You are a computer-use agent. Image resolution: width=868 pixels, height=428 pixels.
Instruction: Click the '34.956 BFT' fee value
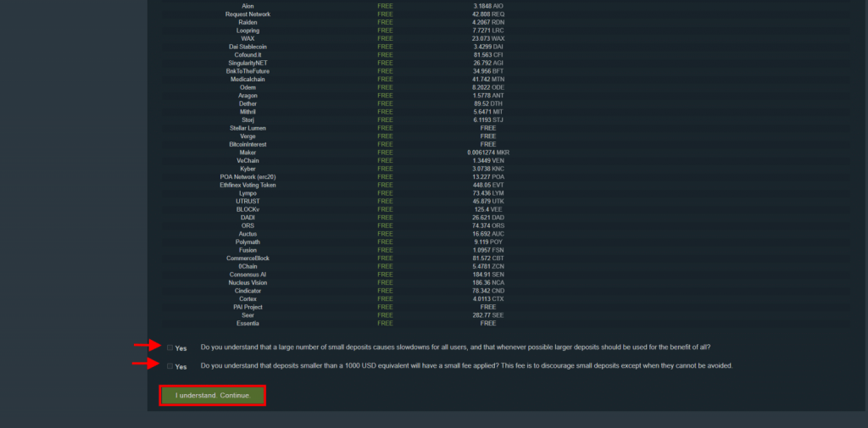(487, 71)
